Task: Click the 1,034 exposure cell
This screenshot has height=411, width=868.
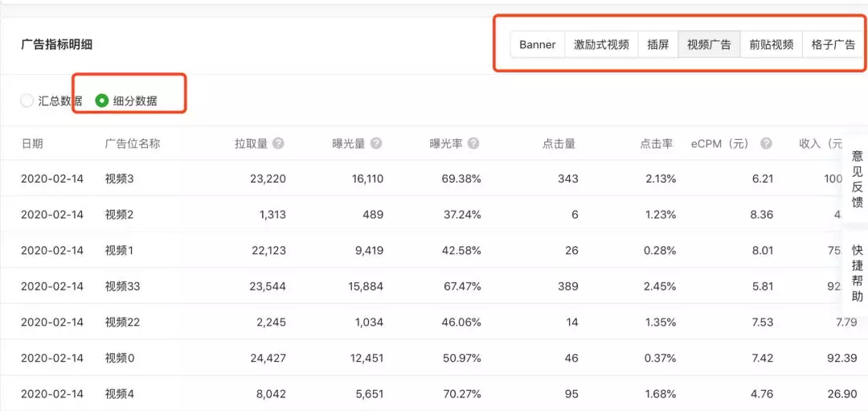Action: (369, 323)
